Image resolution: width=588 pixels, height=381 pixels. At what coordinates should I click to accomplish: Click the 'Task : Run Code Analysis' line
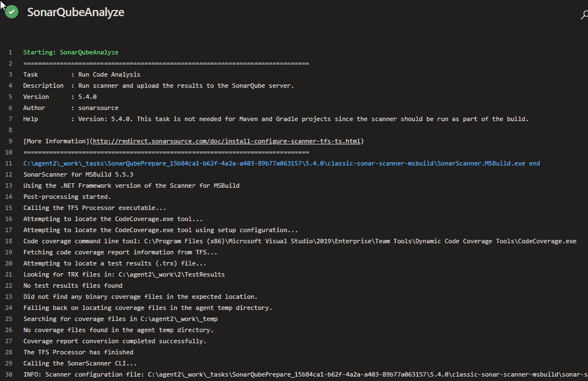coord(82,74)
